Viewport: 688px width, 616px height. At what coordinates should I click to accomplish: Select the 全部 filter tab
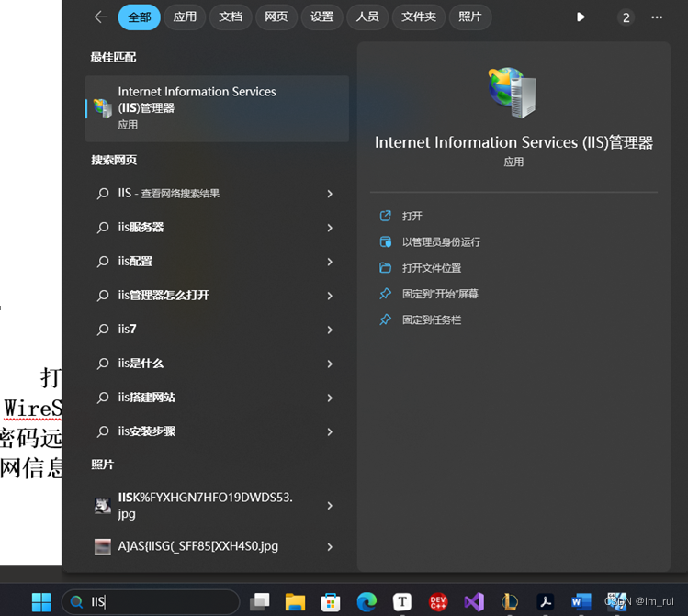point(139,17)
